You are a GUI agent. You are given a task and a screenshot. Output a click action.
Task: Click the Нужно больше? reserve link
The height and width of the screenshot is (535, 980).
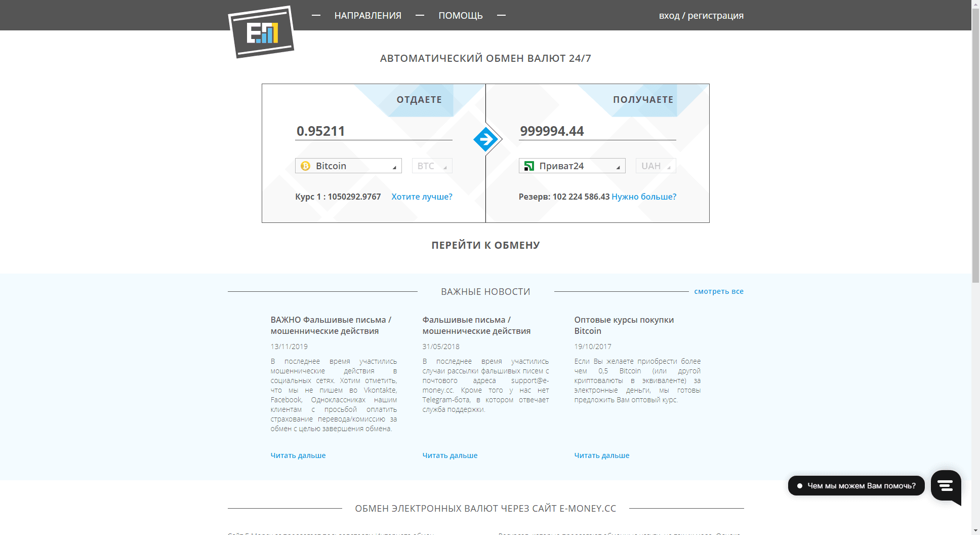coord(643,197)
